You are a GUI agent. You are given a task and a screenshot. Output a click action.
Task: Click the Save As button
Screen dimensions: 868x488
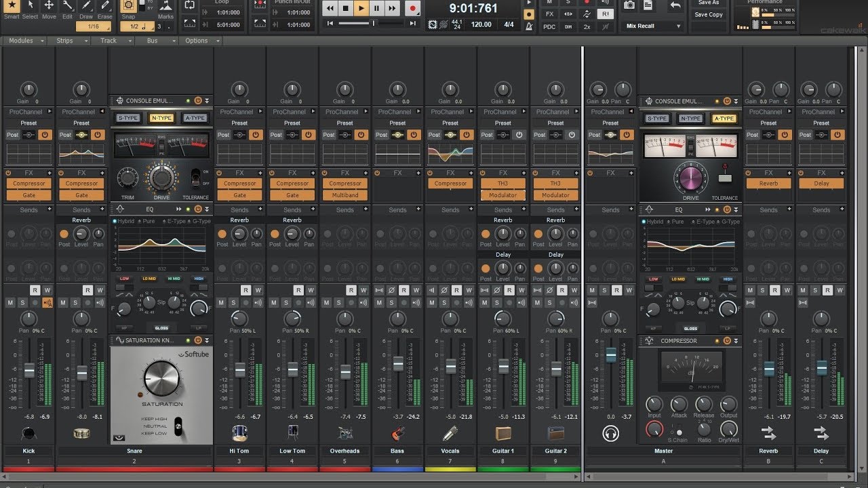point(709,3)
